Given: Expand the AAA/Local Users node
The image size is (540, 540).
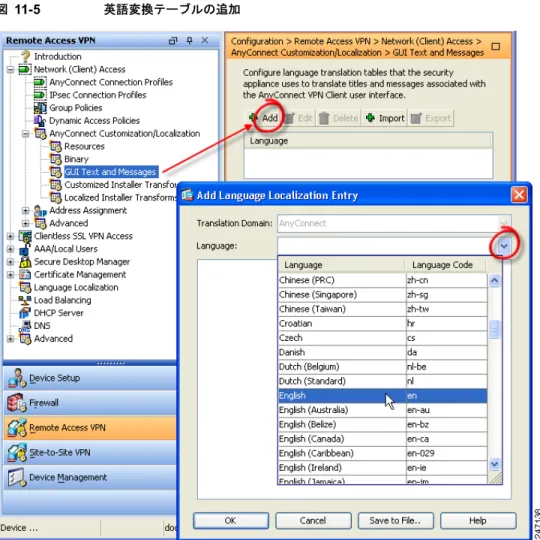Looking at the screenshot, I should click(10, 249).
